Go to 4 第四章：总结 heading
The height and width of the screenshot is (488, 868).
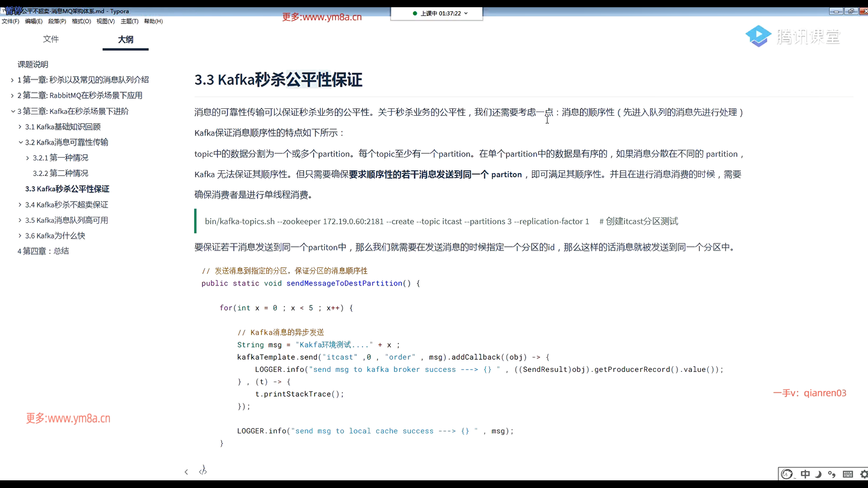[x=43, y=251]
